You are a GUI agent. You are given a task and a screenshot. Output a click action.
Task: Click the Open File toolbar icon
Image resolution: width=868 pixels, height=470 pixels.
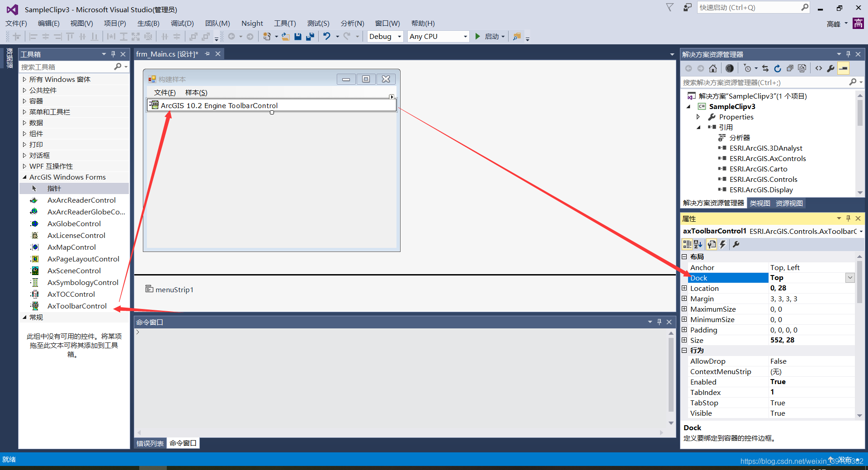pos(286,37)
